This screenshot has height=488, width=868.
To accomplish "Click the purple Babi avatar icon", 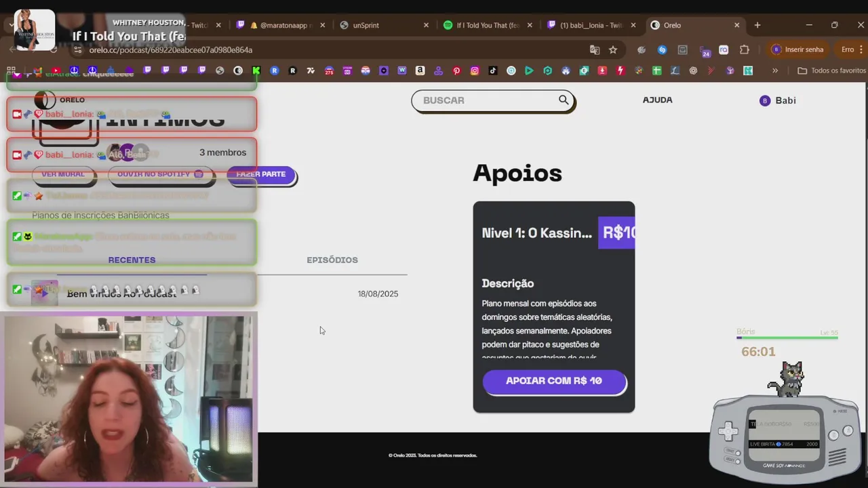I will [x=765, y=100].
